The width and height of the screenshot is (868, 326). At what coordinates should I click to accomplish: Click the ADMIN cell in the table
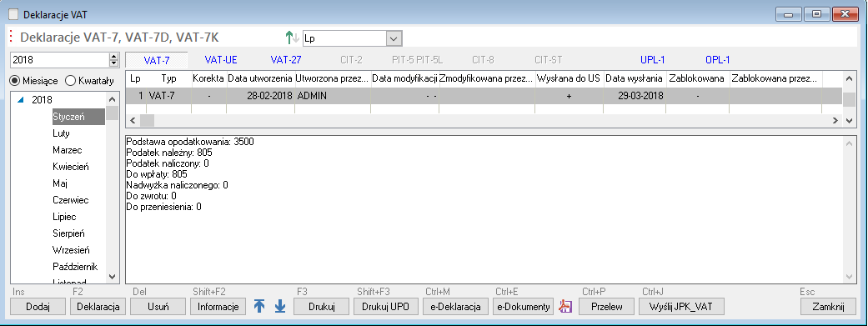click(333, 96)
